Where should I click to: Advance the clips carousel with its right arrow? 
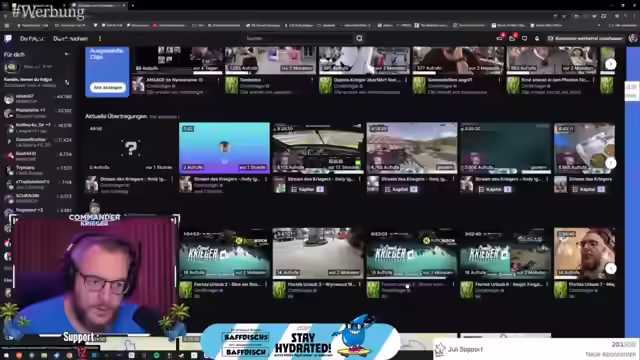[611, 64]
